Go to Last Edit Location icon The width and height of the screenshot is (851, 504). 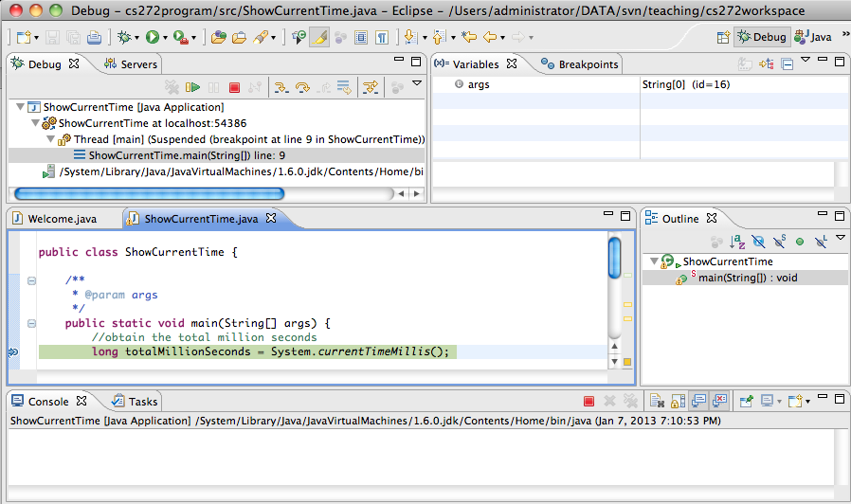click(x=469, y=37)
